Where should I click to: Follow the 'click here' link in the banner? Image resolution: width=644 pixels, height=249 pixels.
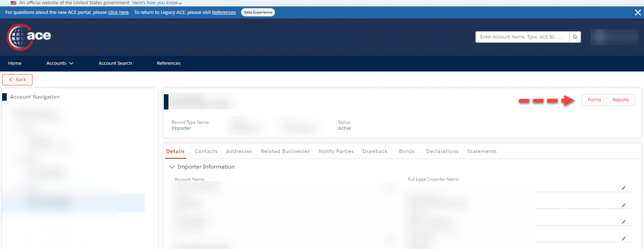point(118,13)
